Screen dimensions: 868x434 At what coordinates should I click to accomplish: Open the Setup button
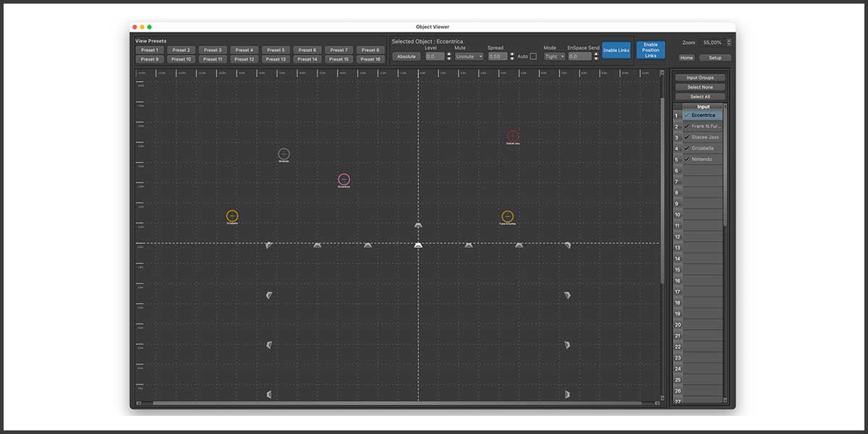(715, 58)
